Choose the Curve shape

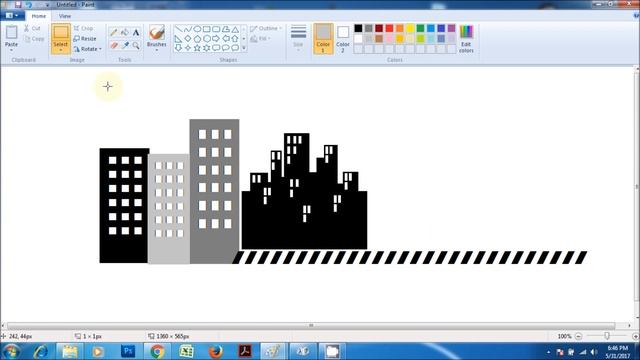coord(188,29)
